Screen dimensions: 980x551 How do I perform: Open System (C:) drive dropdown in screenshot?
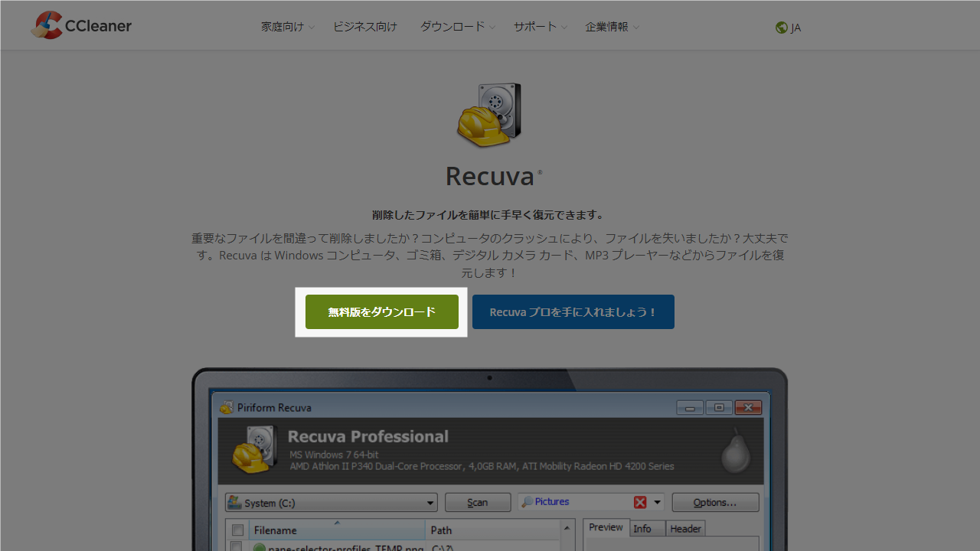332,503
